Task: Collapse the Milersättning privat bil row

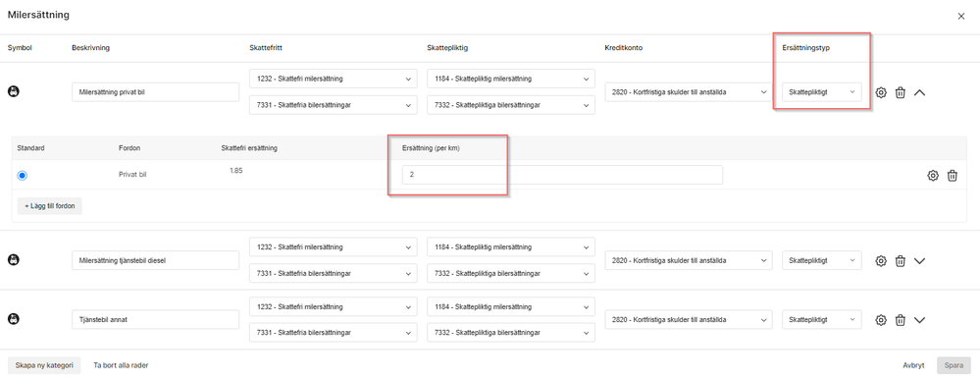Action: (919, 92)
